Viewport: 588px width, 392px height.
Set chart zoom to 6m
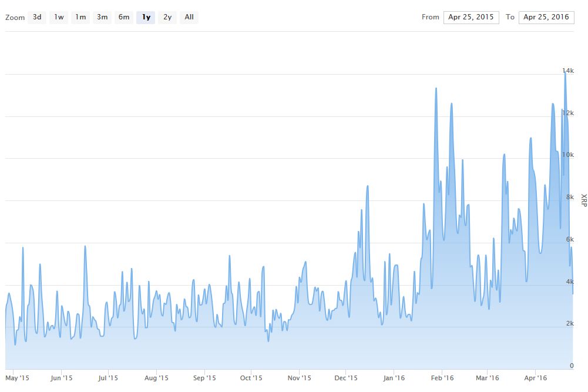[124, 17]
